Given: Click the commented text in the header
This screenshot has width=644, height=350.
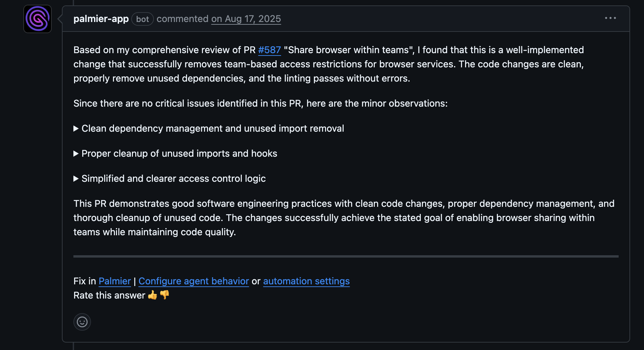Looking at the screenshot, I should click(x=183, y=19).
